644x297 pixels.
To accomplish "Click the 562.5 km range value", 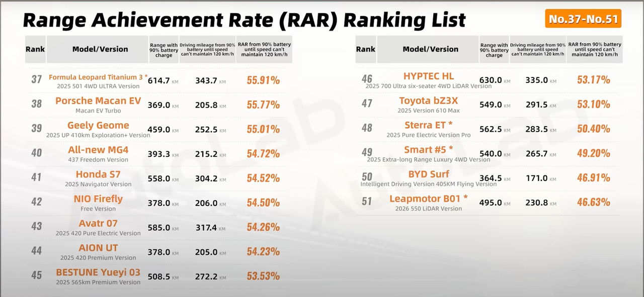I will tap(491, 129).
